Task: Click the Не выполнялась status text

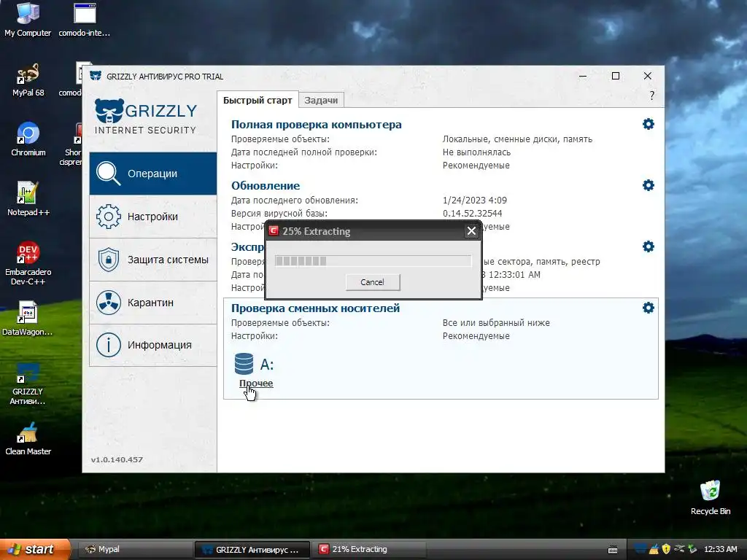Action: coord(476,152)
